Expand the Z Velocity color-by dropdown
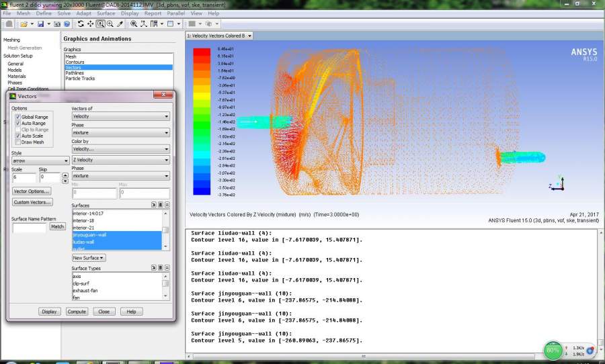The width and height of the screenshot is (605, 364). click(120, 160)
